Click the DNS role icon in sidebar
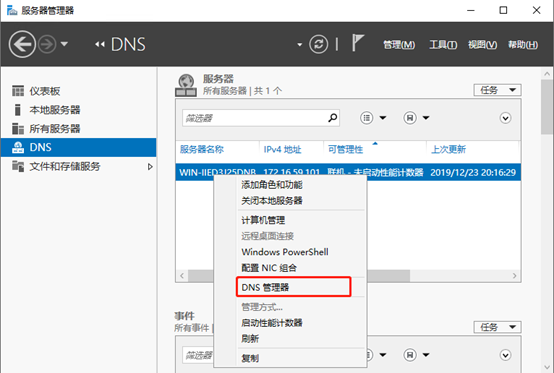The width and height of the screenshot is (554, 373). (18, 147)
